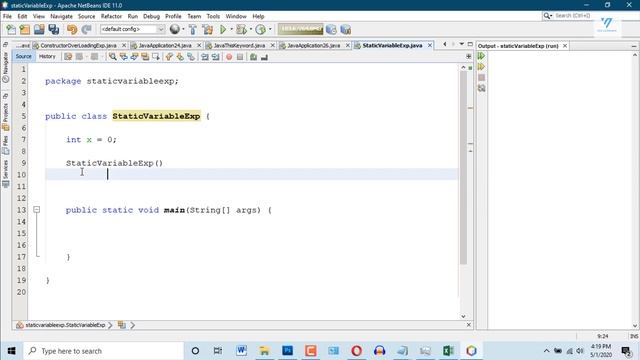Click the Clean and Build icon
Screen dimensions: 640x360
pyautogui.click(x=208, y=29)
